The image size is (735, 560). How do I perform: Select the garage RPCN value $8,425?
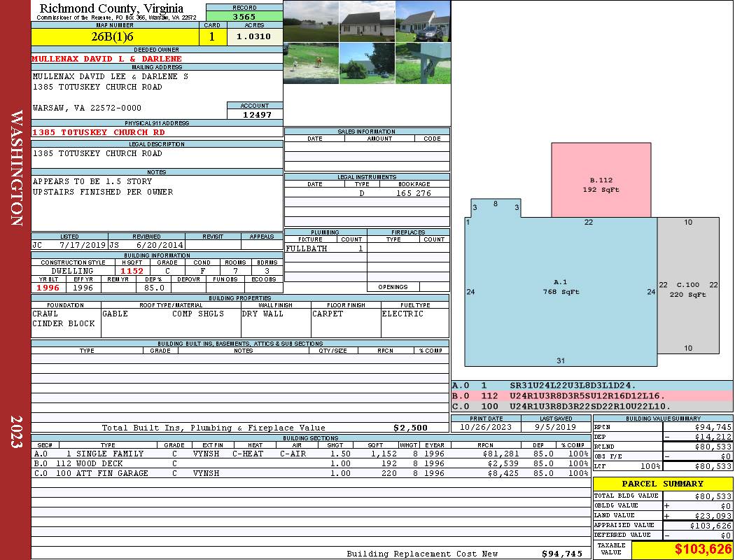(x=503, y=473)
